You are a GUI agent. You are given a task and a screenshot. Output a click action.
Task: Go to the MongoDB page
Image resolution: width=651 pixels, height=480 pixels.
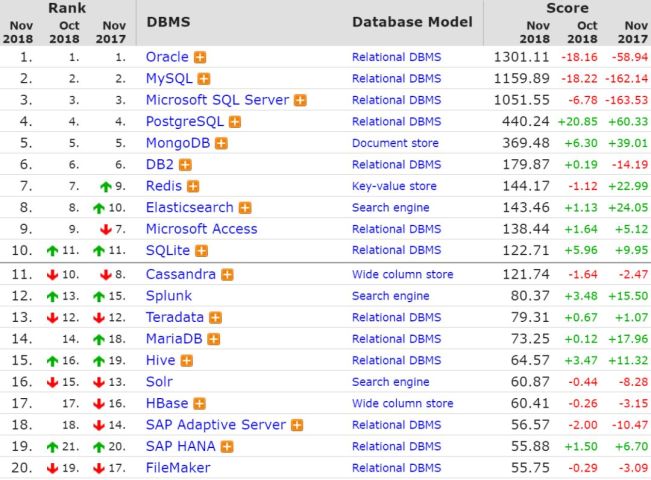tap(178, 143)
